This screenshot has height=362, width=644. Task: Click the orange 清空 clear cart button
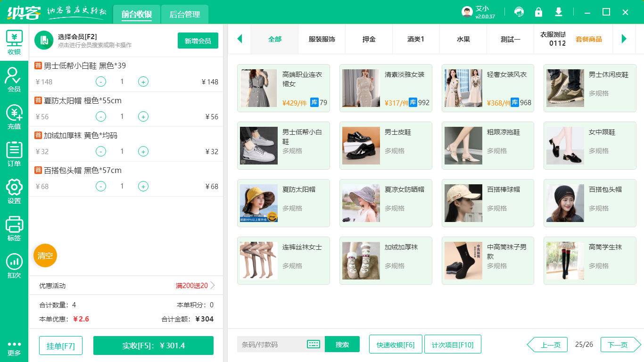point(45,255)
